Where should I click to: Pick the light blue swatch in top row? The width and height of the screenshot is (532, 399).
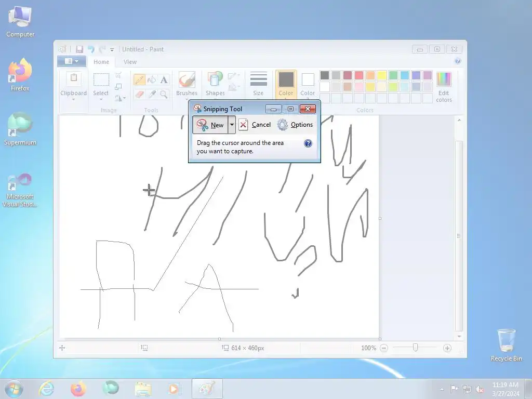point(404,75)
